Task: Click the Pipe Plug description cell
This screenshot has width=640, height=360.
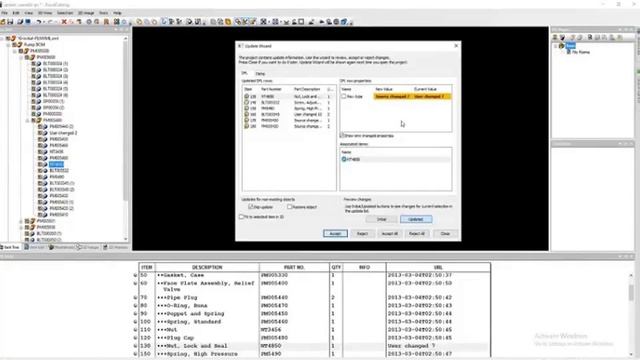Action: click(208, 298)
